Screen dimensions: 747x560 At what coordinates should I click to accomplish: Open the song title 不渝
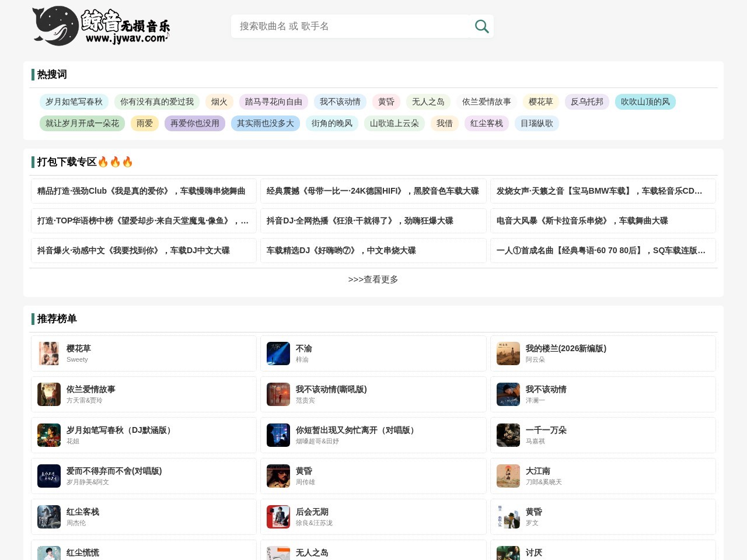click(304, 348)
